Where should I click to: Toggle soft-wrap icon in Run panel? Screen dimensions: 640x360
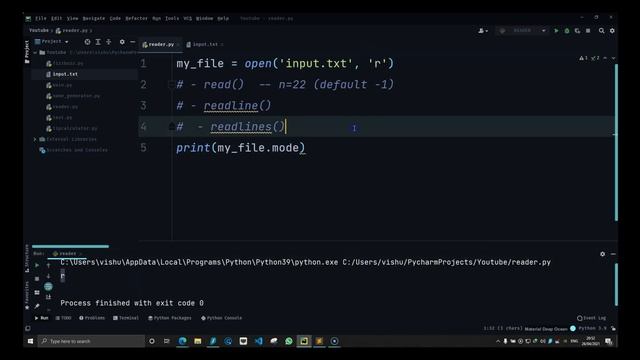click(x=48, y=287)
